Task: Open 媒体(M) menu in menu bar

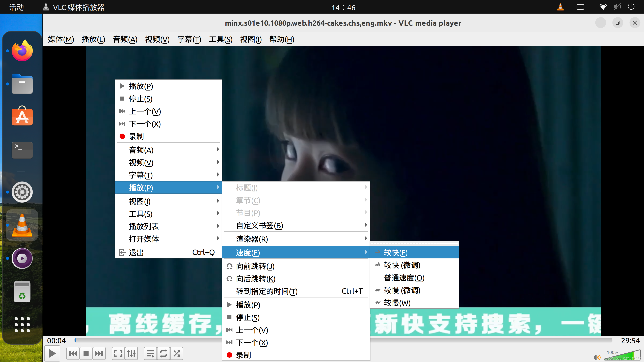Action: point(61,39)
